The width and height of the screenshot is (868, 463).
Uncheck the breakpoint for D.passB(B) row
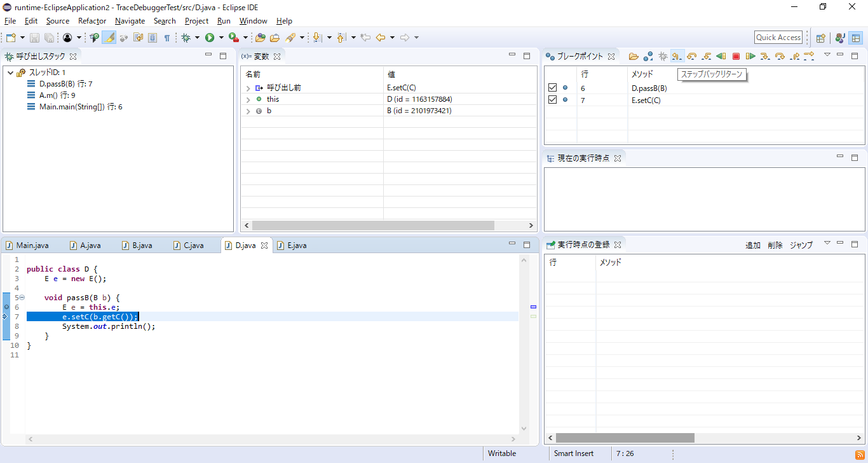click(552, 88)
